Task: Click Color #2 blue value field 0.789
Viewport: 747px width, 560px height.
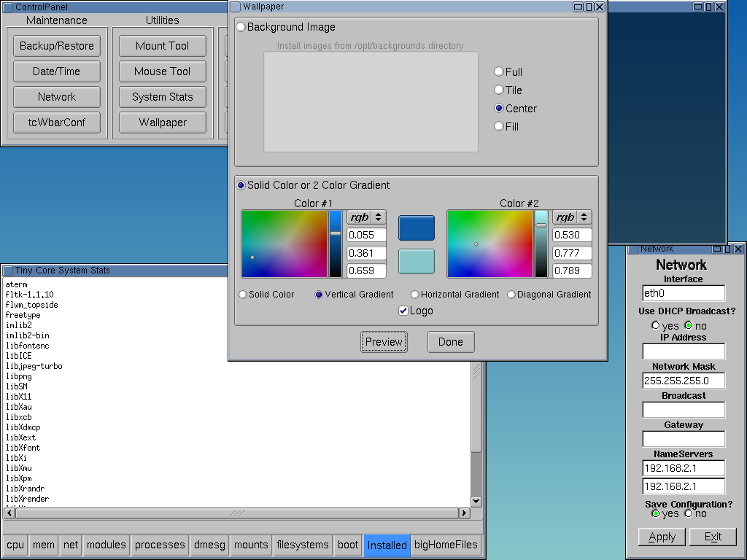Action: 572,271
